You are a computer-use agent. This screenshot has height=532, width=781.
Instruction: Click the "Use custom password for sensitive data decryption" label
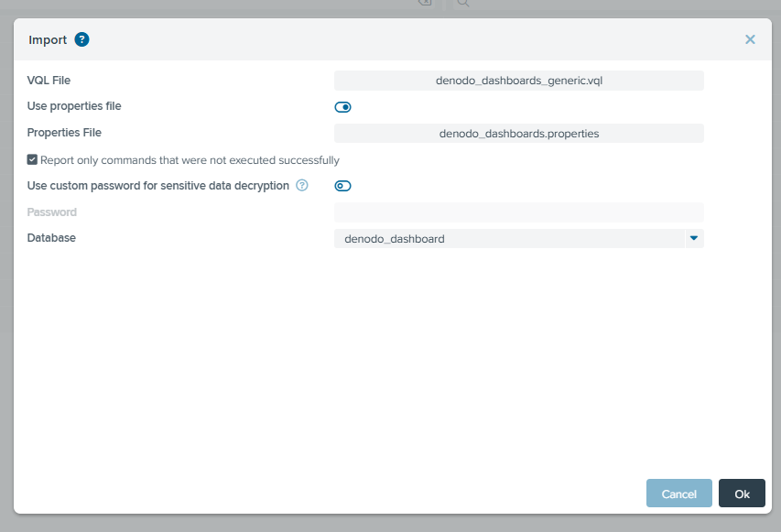click(157, 186)
